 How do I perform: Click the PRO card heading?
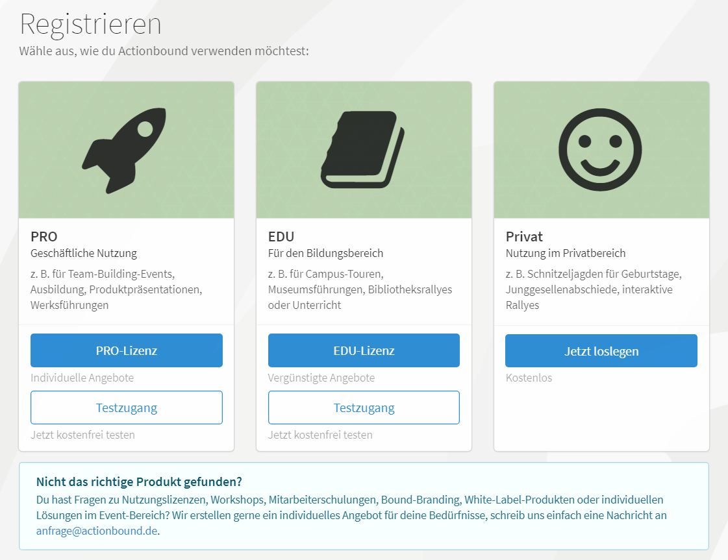click(x=44, y=237)
